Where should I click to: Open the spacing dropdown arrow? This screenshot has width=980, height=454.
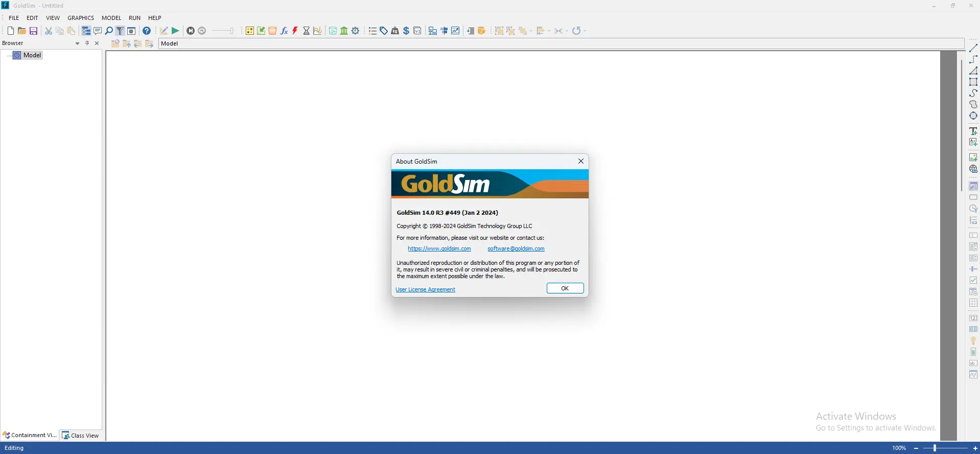[x=568, y=31]
